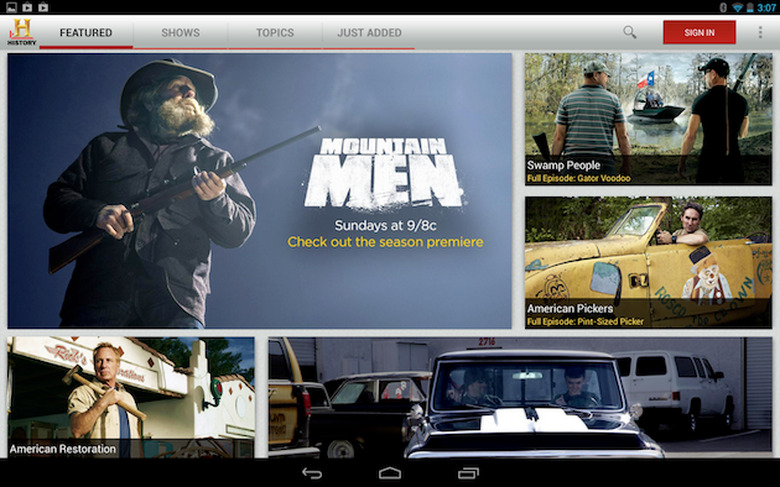Open the recent apps navigation button
The image size is (780, 487).
[468, 473]
